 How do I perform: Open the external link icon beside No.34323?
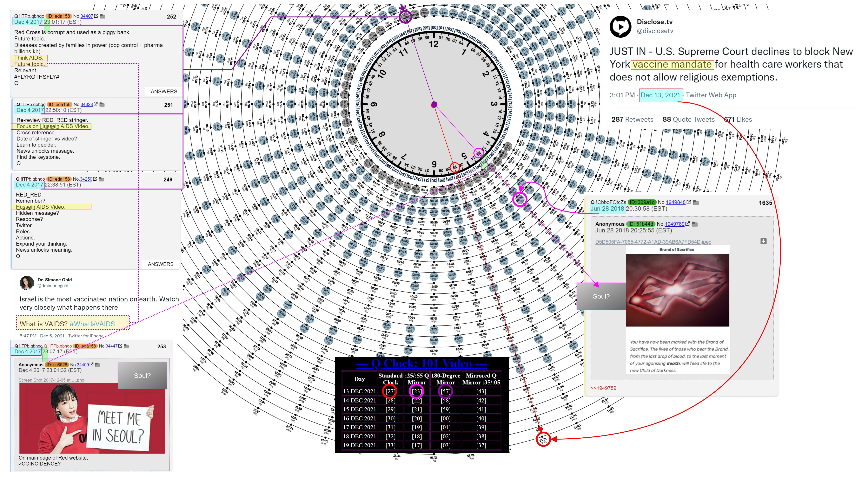click(96, 104)
